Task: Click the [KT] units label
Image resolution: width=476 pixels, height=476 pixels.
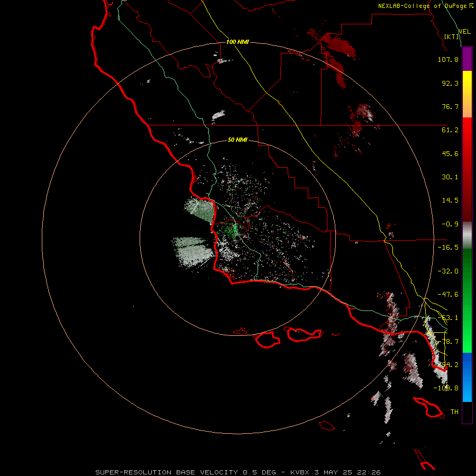Action: pyautogui.click(x=452, y=36)
